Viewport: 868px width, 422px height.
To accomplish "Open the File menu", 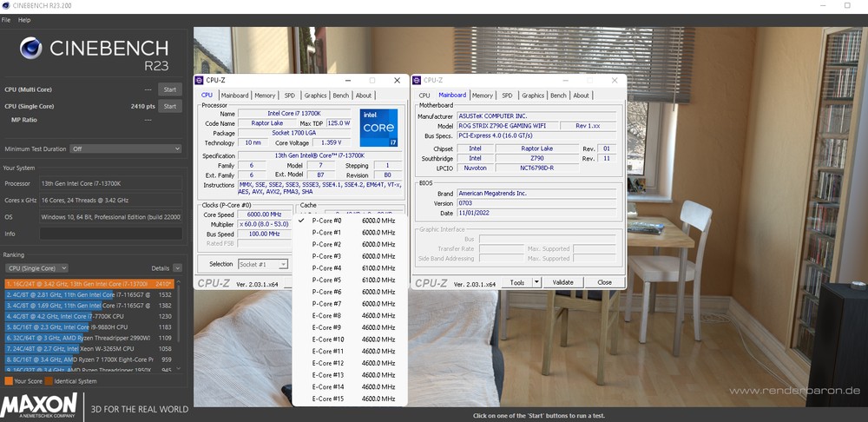I will (6, 20).
